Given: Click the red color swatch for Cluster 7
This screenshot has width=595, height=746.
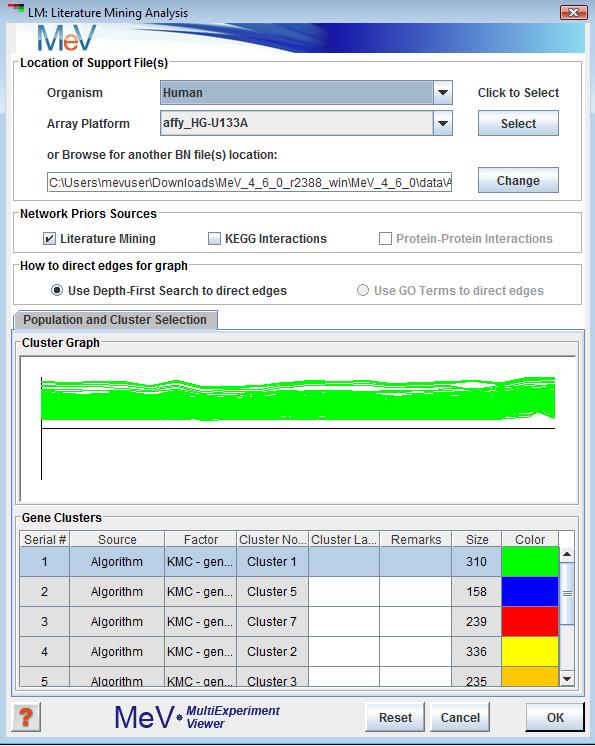Looking at the screenshot, I should pyautogui.click(x=530, y=621).
